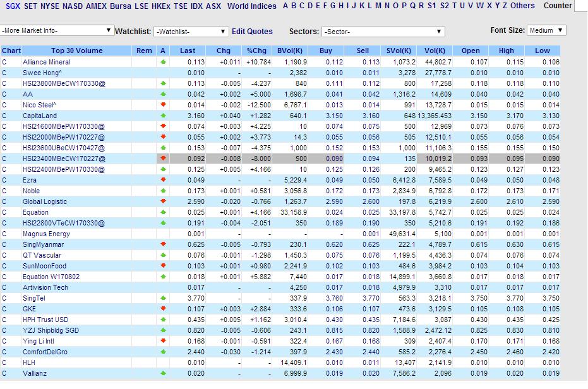This screenshot has height=389, width=588.
Task: Open chart C icon for CapitaLand
Action: click(4, 116)
